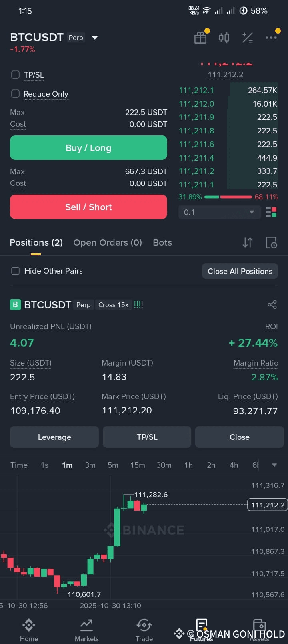This screenshot has height=644, width=288.
Task: Open the calculator percent icon
Action: pyautogui.click(x=248, y=38)
